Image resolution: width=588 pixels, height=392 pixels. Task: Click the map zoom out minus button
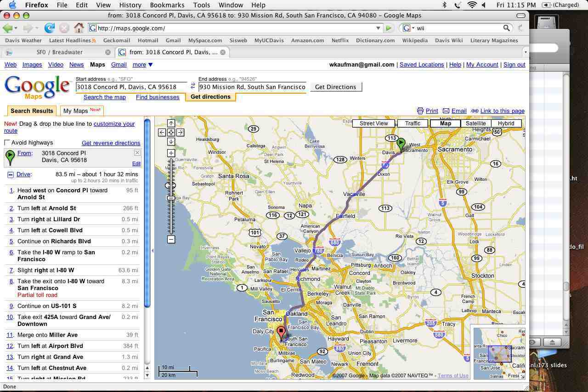(171, 239)
